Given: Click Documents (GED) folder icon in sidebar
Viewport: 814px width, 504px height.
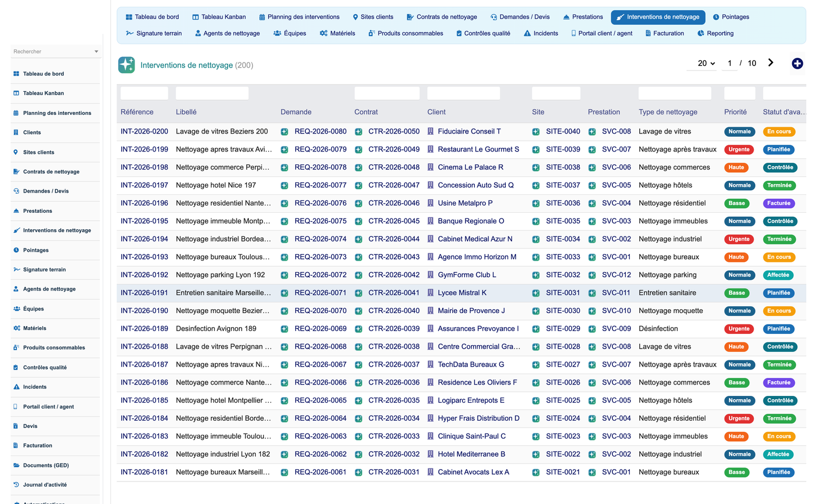Looking at the screenshot, I should coord(16,465).
